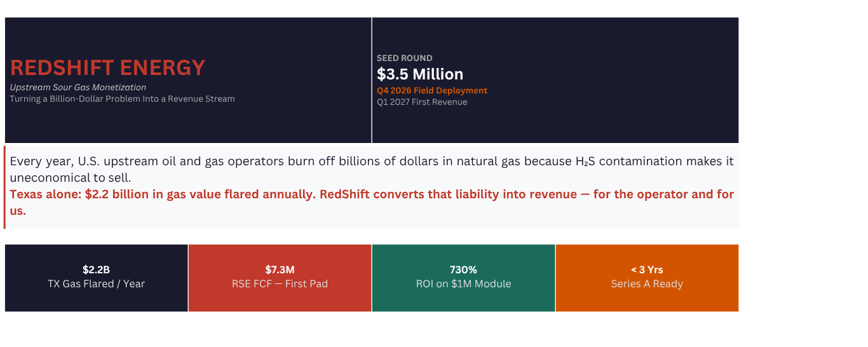Click the $2.2B stat value
Image resolution: width=868 pixels, height=347 pixels.
pos(97,269)
